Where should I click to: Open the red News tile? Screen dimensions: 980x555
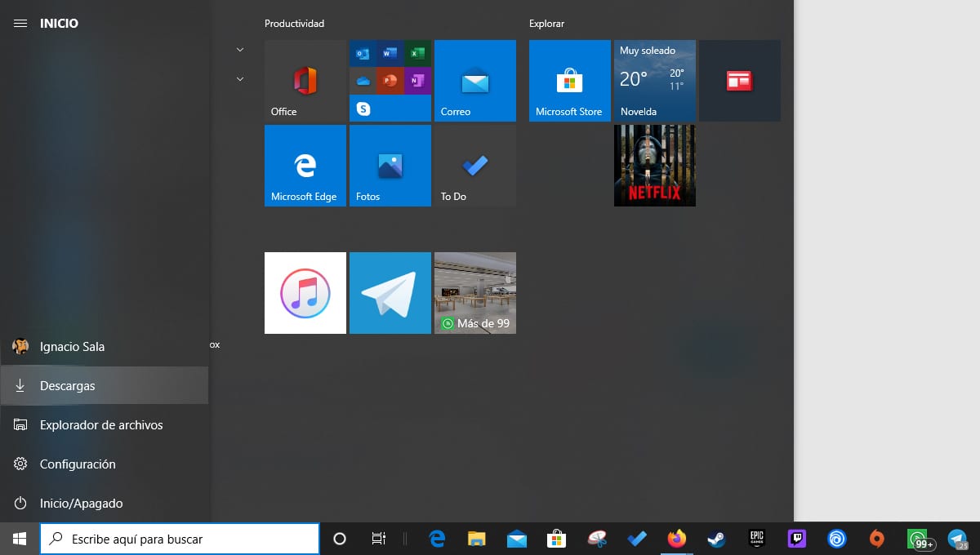pyautogui.click(x=740, y=81)
